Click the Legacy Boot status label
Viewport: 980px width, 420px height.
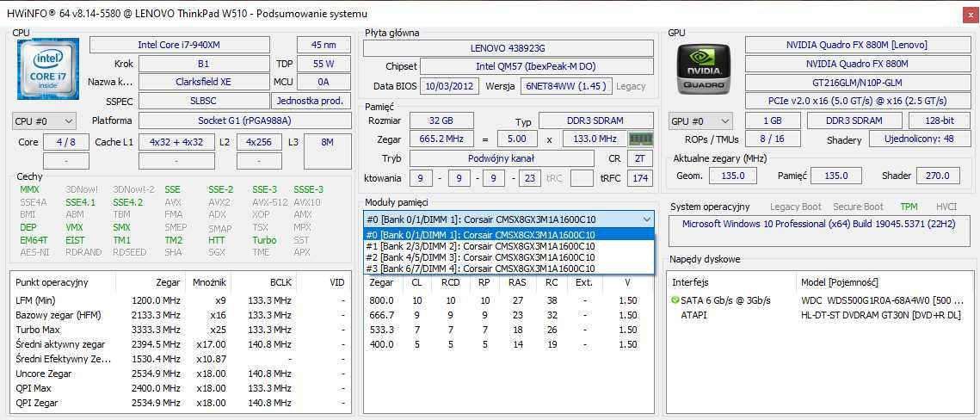tap(796, 207)
